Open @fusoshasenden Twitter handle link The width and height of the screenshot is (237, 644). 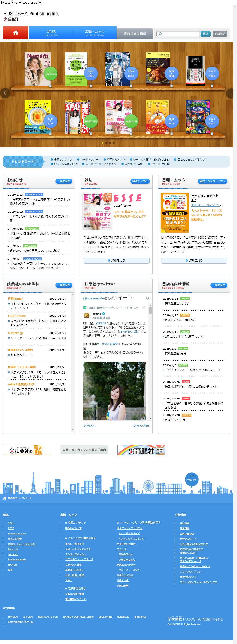[x=94, y=298]
